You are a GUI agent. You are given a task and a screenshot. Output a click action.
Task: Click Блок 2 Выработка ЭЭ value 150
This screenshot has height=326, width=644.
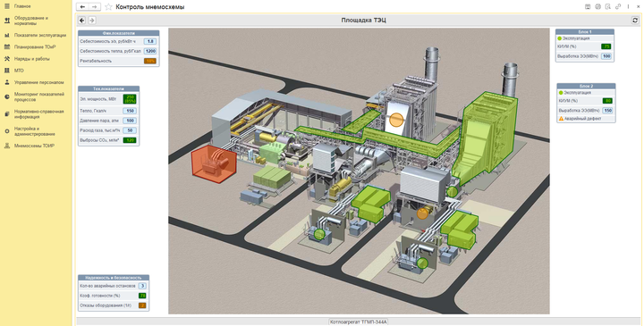tap(607, 111)
